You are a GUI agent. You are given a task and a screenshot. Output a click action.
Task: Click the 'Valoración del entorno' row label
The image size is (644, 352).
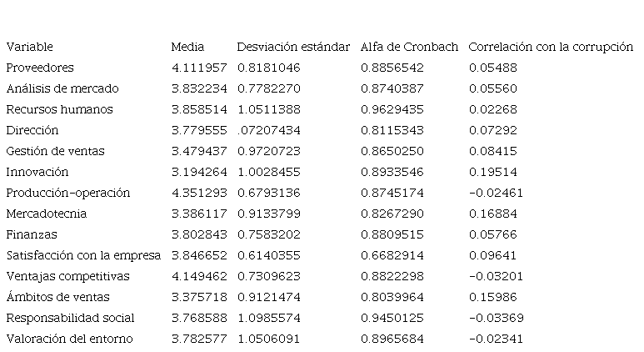tap(69, 339)
